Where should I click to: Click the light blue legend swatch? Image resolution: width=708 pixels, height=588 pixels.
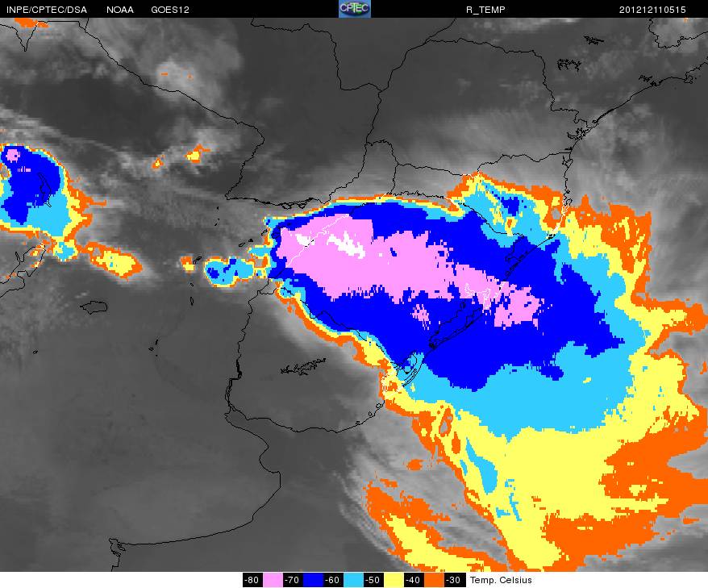click(352, 580)
